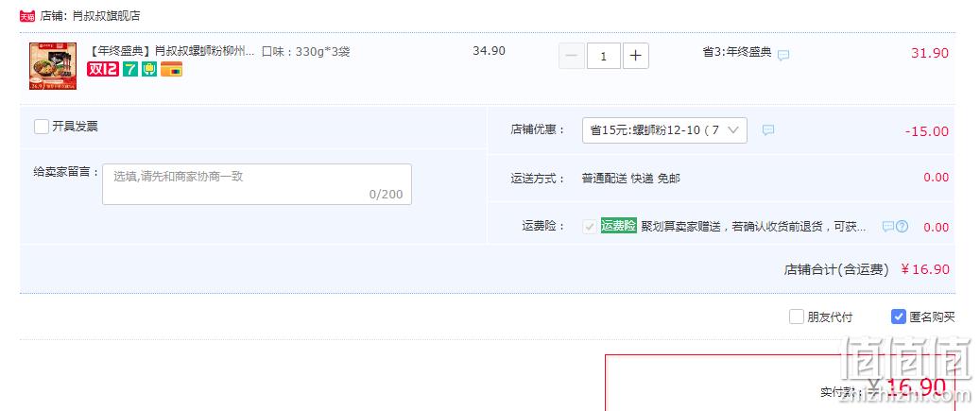The height and width of the screenshot is (411, 980).
Task: Click the comment icon in the 运费险 row
Action: point(887,226)
